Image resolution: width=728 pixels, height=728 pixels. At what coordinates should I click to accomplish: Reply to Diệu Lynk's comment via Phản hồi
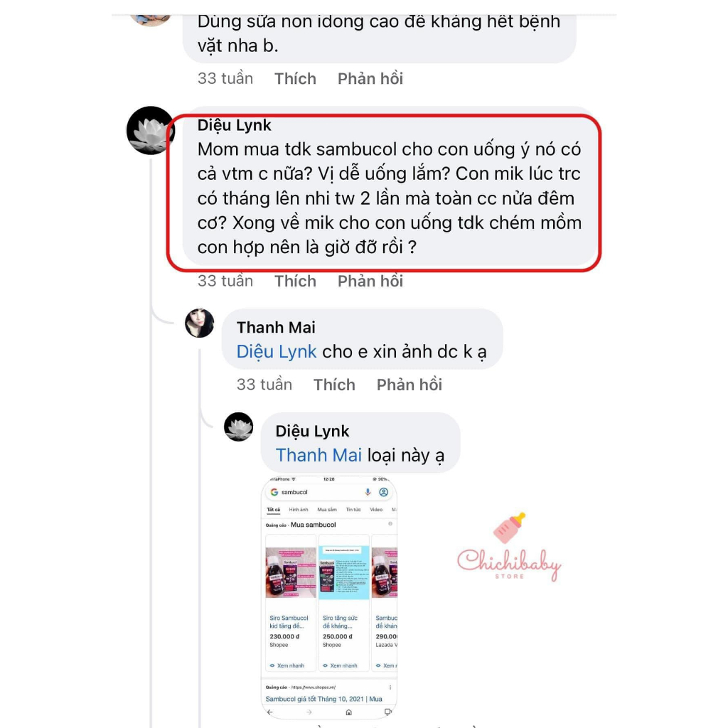370,282
